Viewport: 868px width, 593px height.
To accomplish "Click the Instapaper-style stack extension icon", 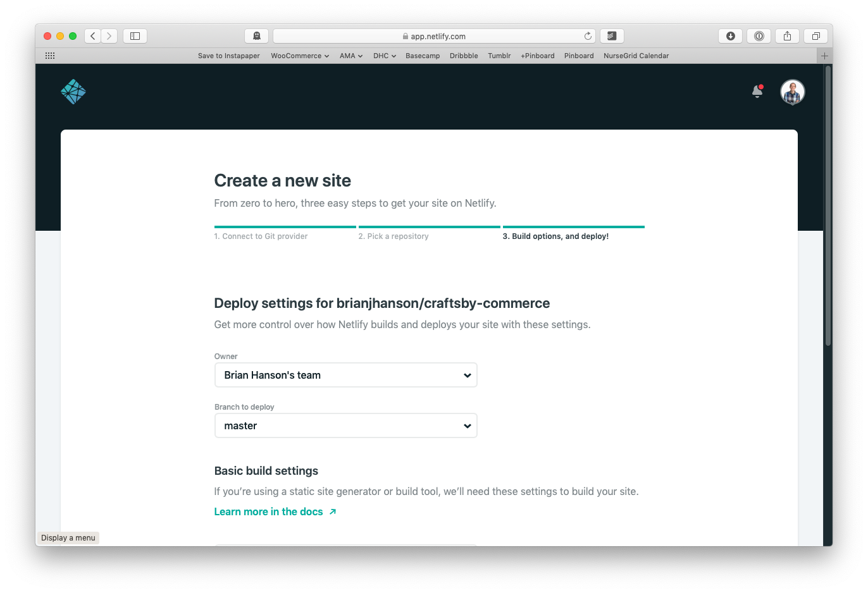I will pyautogui.click(x=612, y=36).
